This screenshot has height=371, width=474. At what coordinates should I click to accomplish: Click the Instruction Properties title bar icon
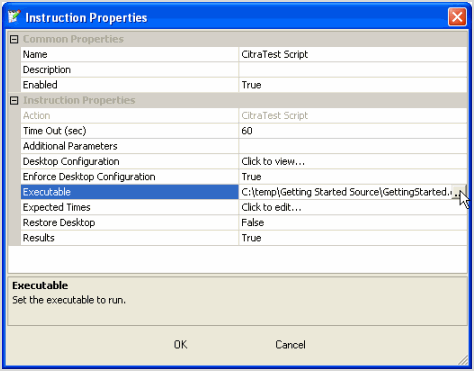14,17
